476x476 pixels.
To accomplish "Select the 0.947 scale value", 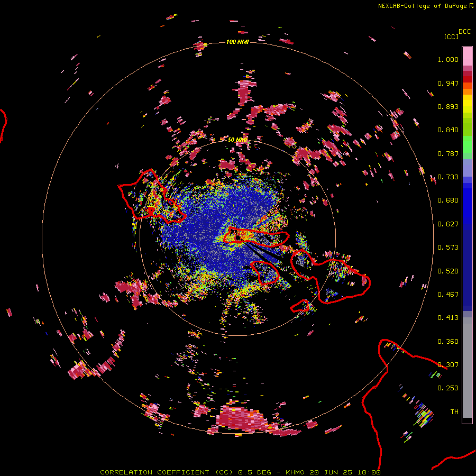I will (448, 83).
